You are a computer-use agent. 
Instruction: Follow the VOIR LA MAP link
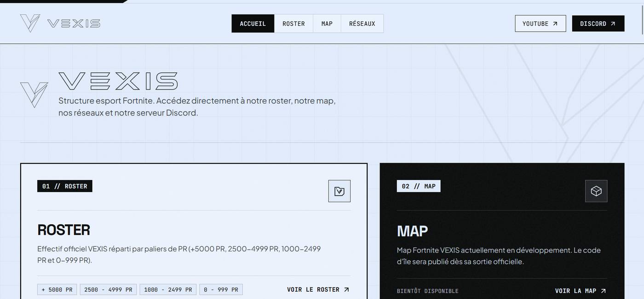click(x=581, y=291)
